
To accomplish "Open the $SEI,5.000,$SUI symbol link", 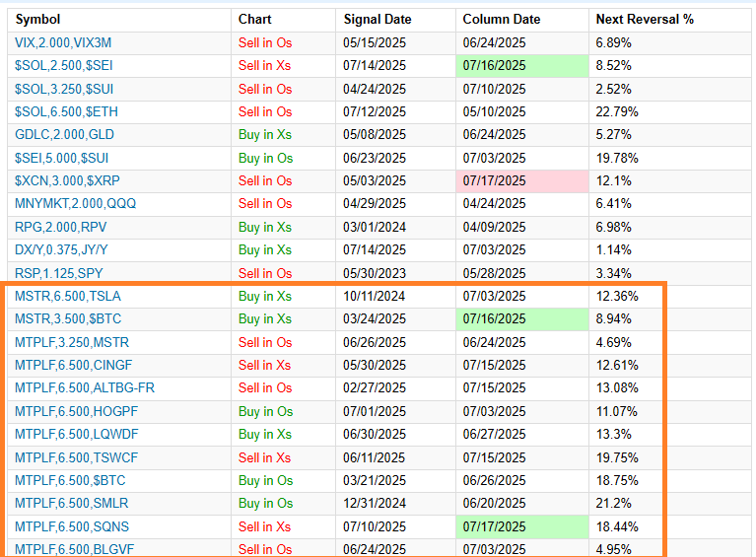I will pyautogui.click(x=62, y=158).
